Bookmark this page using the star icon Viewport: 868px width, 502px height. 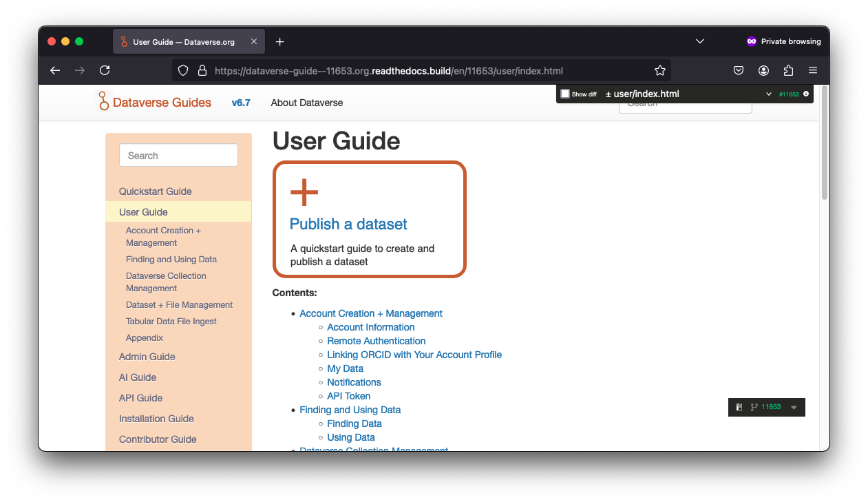[x=659, y=70]
